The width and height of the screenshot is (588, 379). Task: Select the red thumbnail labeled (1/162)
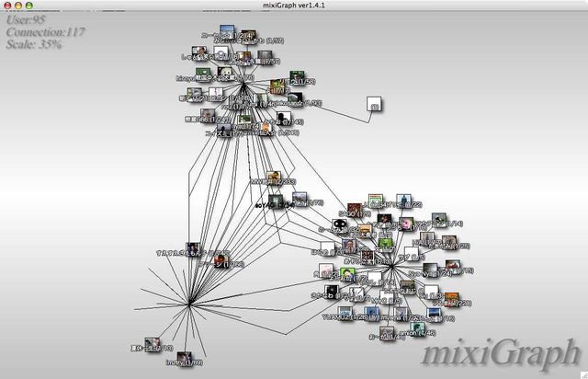point(220,260)
